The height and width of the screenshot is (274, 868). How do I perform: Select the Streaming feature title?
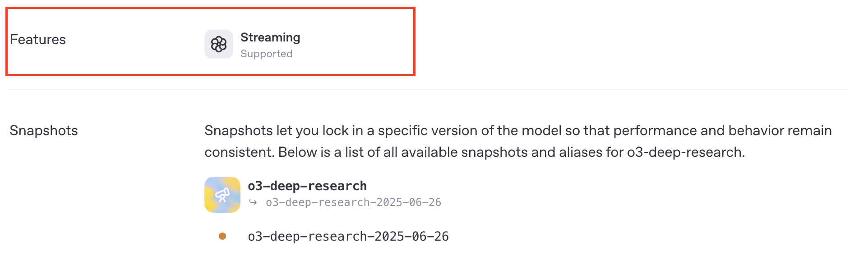(x=270, y=37)
